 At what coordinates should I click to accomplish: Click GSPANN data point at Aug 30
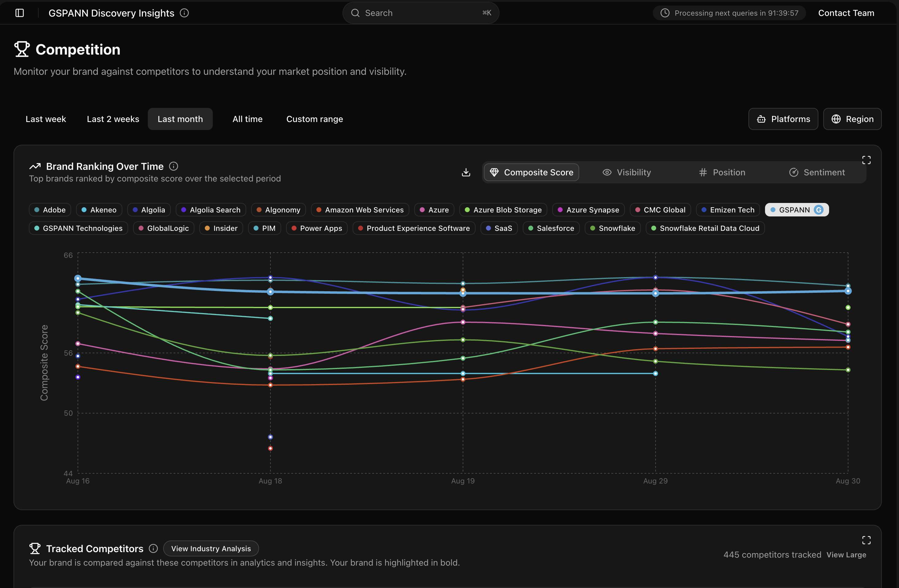click(x=848, y=291)
